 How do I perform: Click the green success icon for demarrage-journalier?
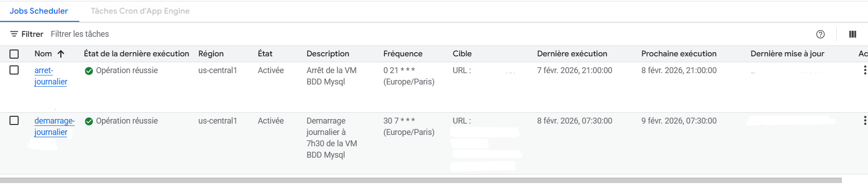(89, 121)
